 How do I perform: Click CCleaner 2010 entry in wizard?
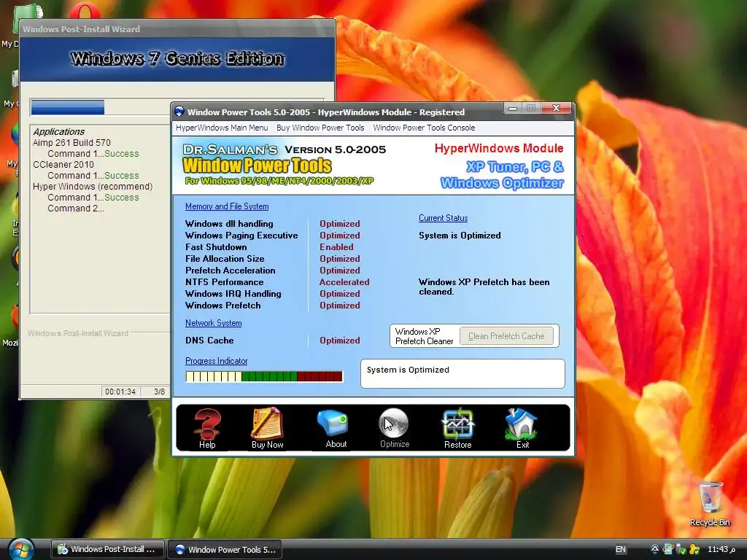pos(63,164)
